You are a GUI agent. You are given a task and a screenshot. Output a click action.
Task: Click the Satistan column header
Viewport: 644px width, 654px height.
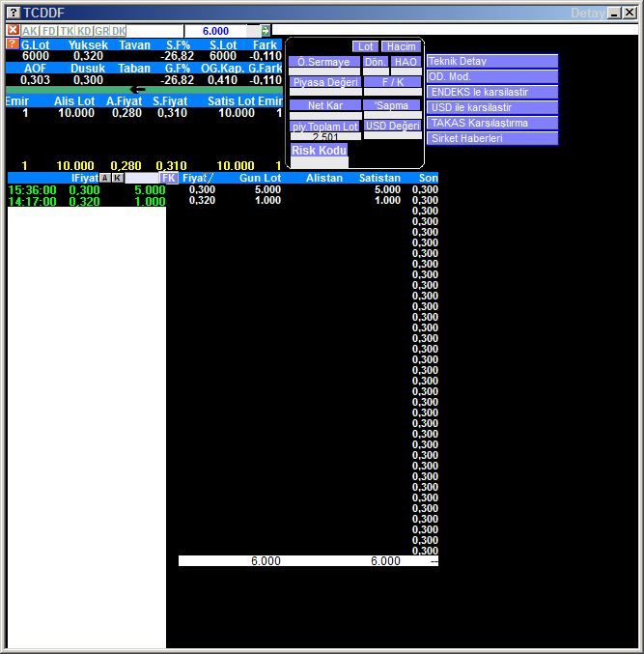click(379, 178)
